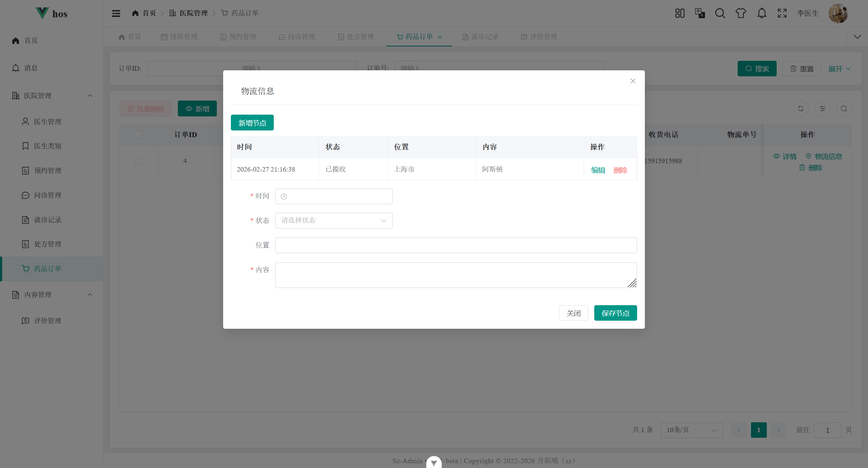Screen dimensions: 868x468
Task: Click the 新增节点 button
Action: pyautogui.click(x=252, y=123)
